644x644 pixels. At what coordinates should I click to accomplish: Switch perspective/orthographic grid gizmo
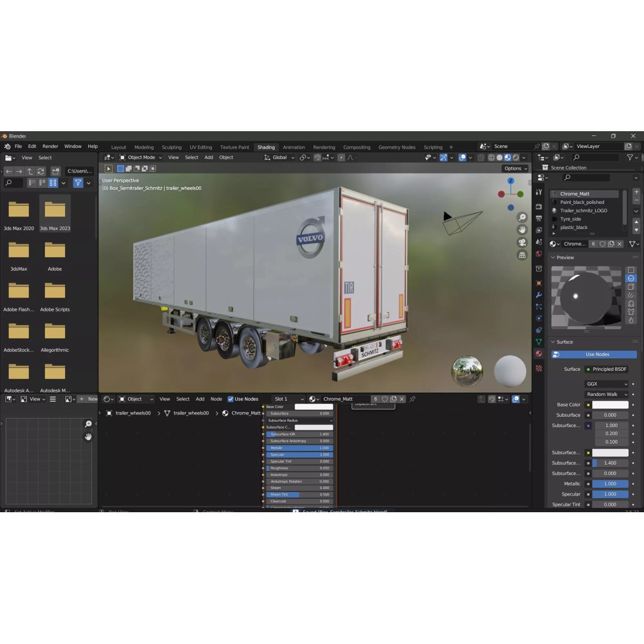coord(522,255)
